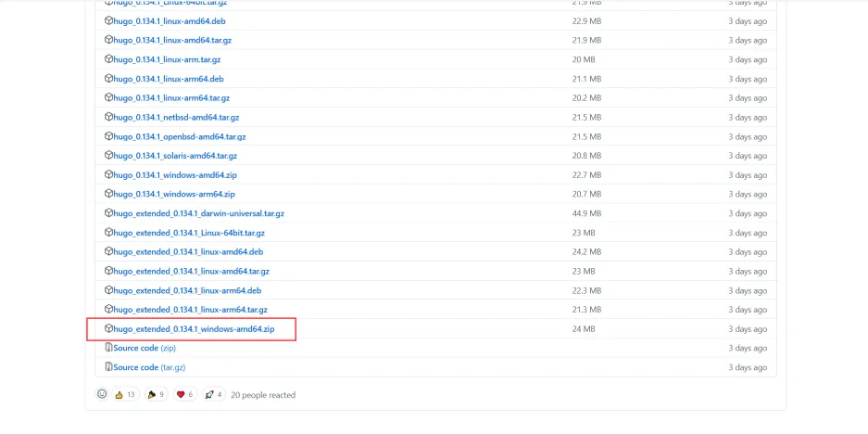Download hugo_0.134.1_windows-arm64.zip
Screen dimensions: 868x434
[x=174, y=194]
